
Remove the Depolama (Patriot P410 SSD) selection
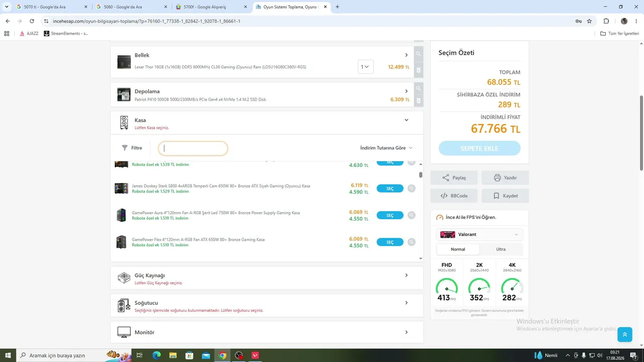418,101
